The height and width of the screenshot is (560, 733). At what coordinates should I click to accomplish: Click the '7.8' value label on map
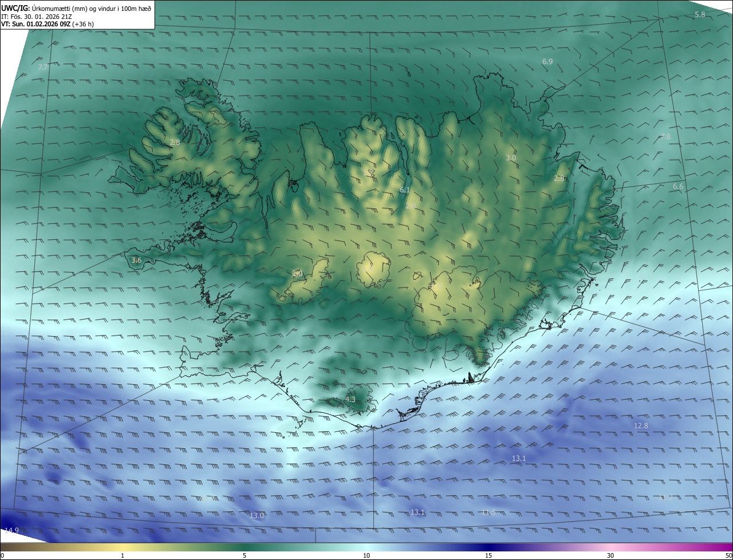click(x=665, y=136)
